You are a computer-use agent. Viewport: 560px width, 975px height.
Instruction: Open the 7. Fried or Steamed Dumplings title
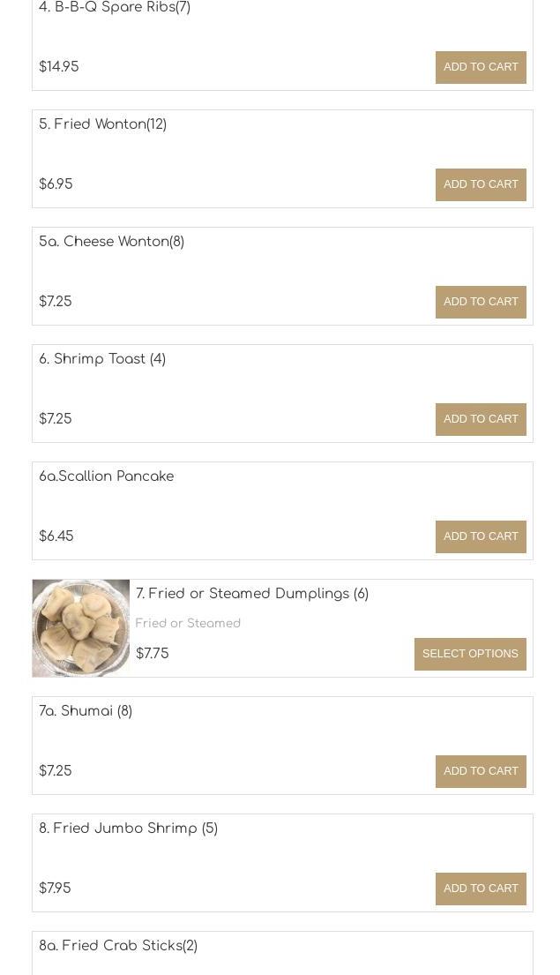252,594
